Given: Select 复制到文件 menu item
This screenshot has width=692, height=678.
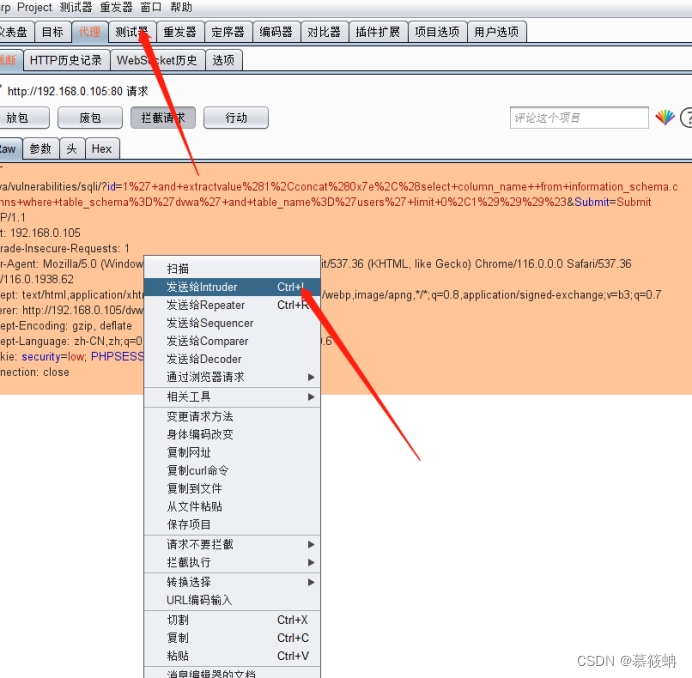Looking at the screenshot, I should (x=232, y=489).
